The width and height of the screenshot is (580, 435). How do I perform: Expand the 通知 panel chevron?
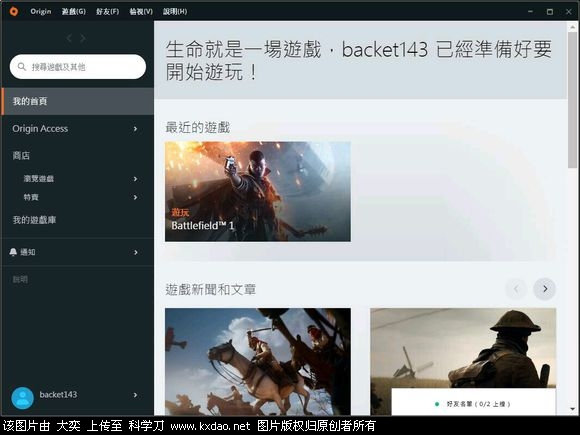click(135, 252)
